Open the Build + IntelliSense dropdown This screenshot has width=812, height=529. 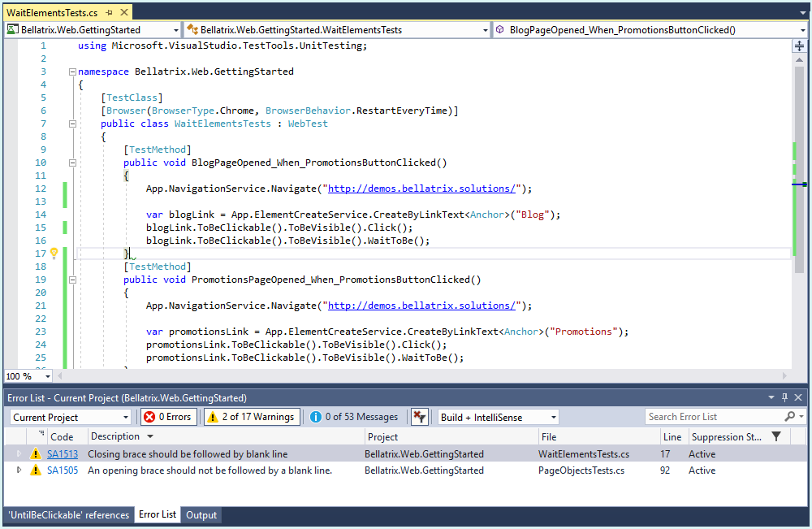499,417
